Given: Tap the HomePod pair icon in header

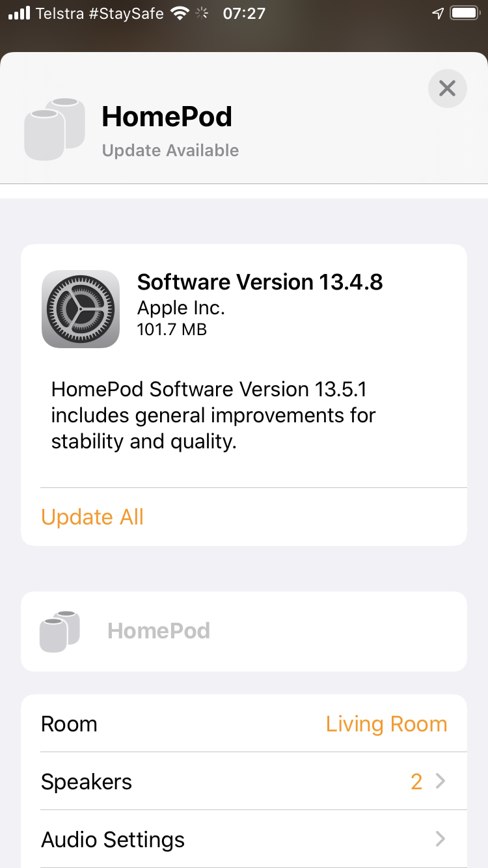Looking at the screenshot, I should (x=55, y=129).
